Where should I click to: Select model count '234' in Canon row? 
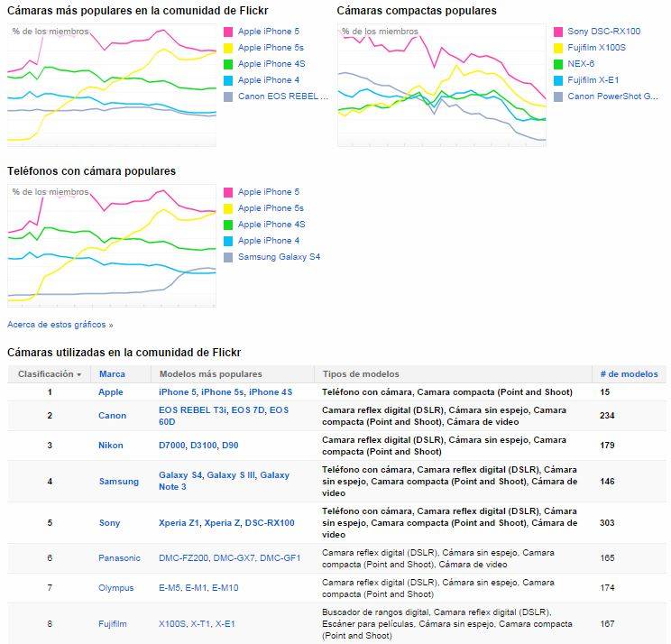pos(607,416)
